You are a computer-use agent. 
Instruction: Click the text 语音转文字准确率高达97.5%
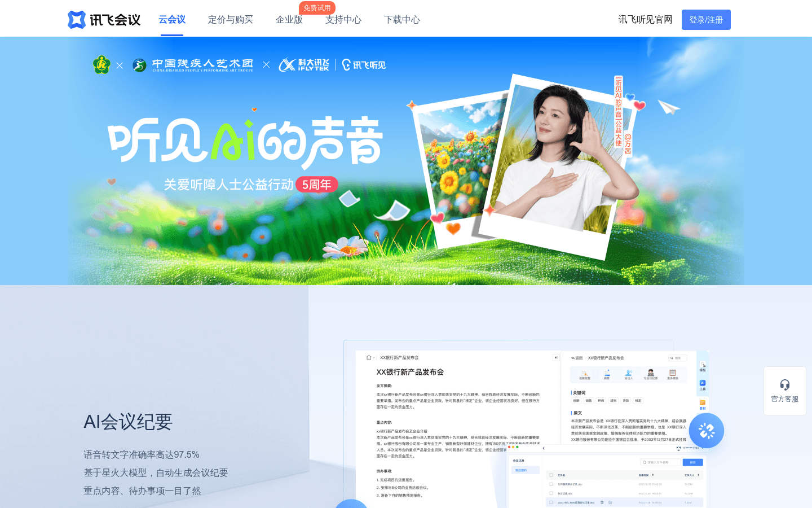click(x=142, y=454)
